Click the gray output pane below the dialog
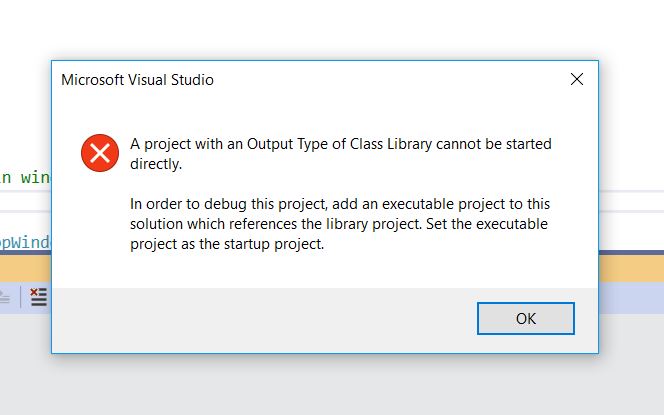The width and height of the screenshot is (664, 415). pyautogui.click(x=332, y=385)
